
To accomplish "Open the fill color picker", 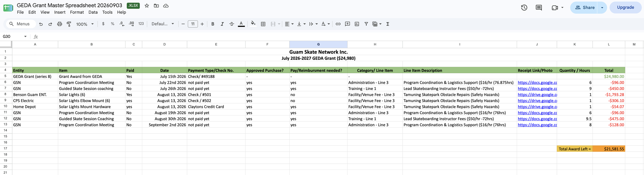I will tap(253, 24).
